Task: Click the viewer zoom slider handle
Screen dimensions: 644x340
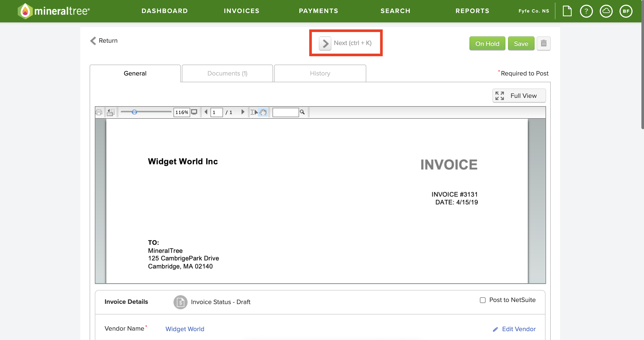Action: coord(134,112)
